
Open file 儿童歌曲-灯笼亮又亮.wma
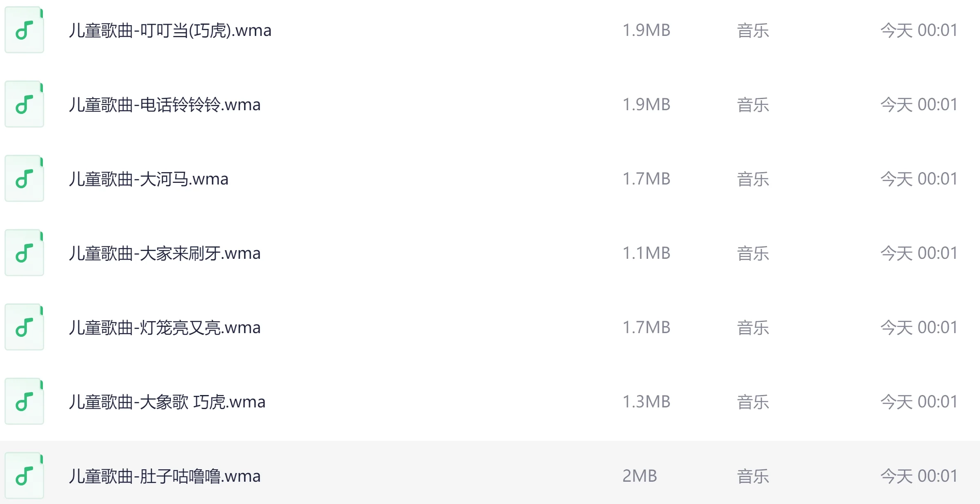tap(165, 328)
